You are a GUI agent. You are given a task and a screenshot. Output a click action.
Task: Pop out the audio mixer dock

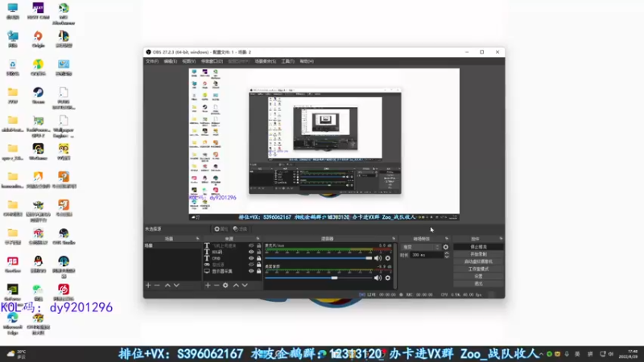pyautogui.click(x=394, y=238)
